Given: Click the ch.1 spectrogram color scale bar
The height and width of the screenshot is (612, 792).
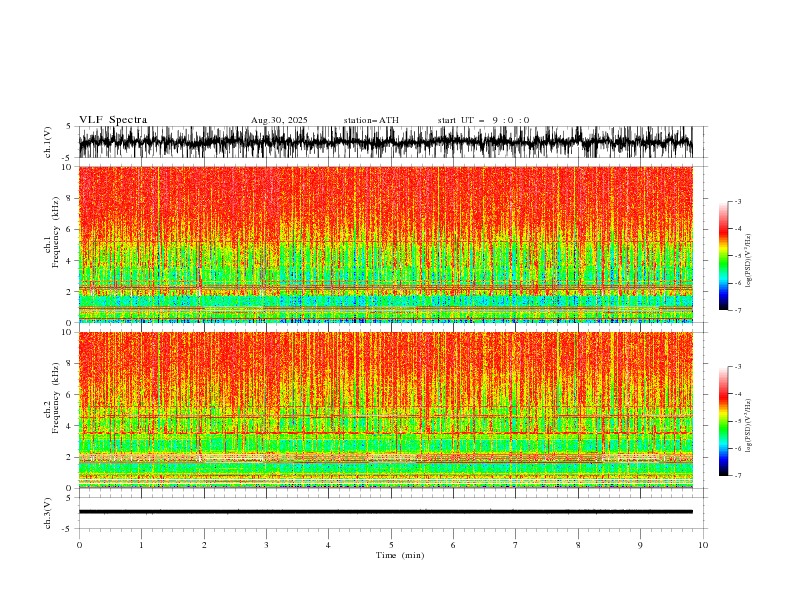Looking at the screenshot, I should 723,256.
